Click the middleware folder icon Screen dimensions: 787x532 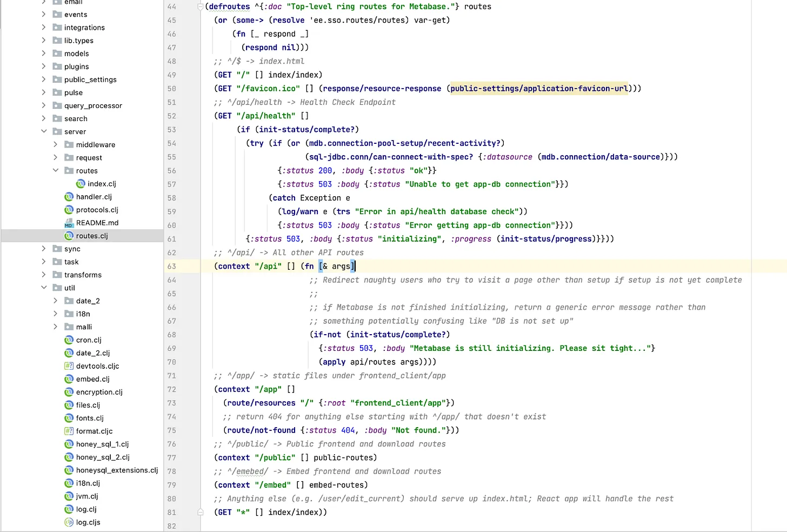[69, 144]
